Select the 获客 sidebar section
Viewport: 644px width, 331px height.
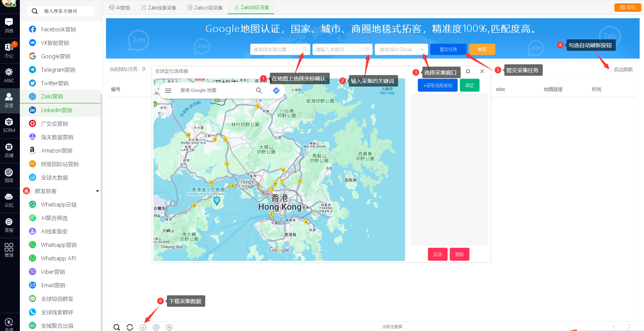(x=9, y=100)
